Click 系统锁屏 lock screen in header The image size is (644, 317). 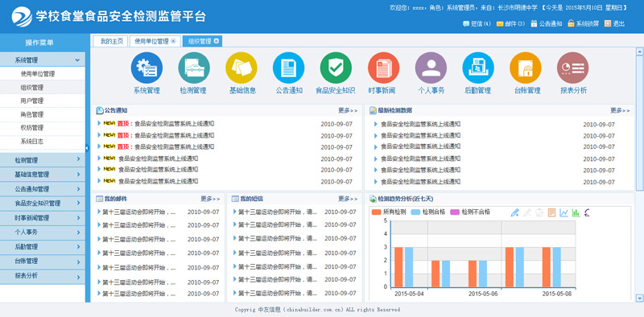click(x=583, y=24)
